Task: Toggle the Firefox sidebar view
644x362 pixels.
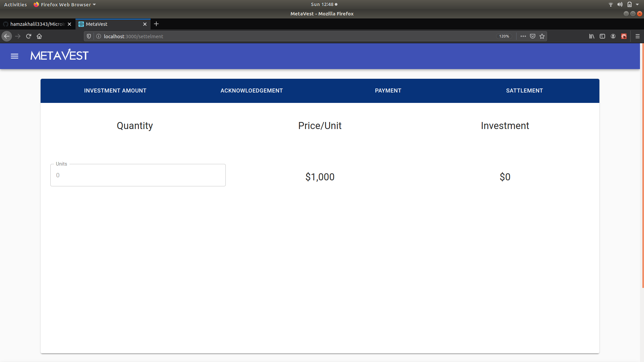Action: tap(602, 36)
